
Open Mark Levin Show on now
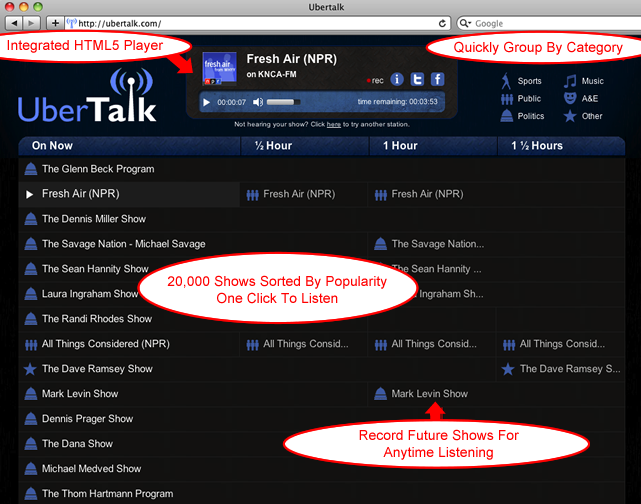pos(80,394)
